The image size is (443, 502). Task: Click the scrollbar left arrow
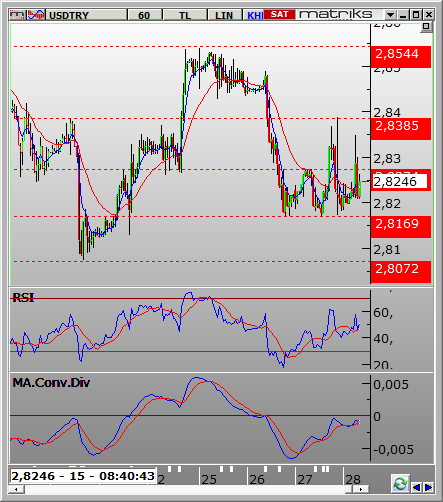16,489
